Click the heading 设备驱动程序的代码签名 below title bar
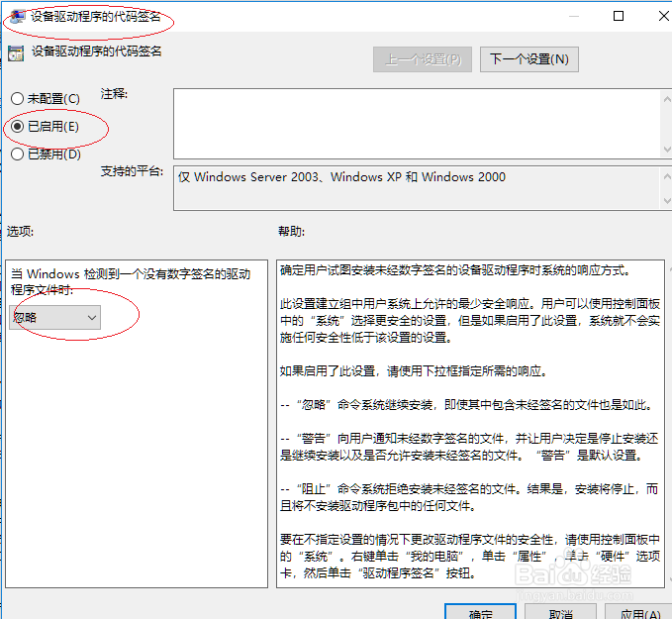The height and width of the screenshot is (619, 672). [x=97, y=52]
